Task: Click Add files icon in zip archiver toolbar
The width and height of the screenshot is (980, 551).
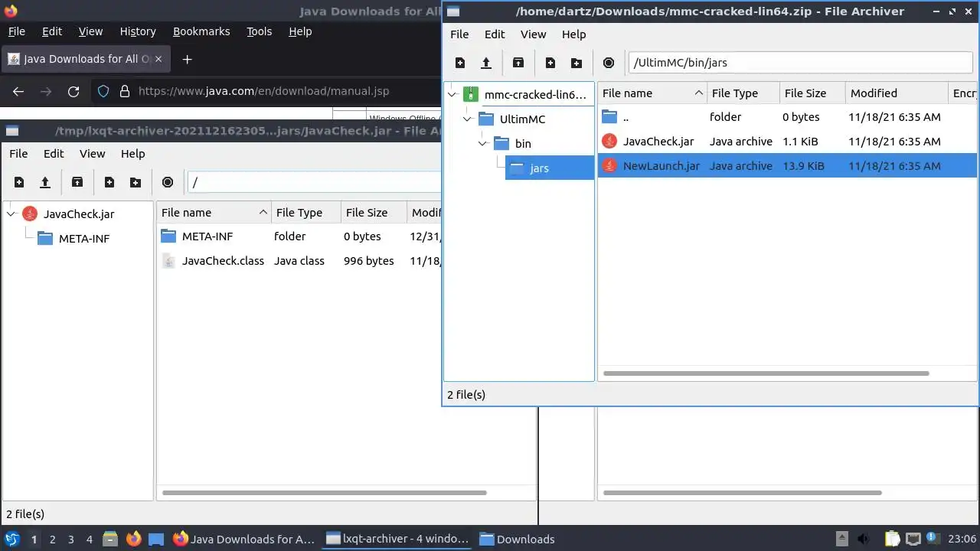Action: coord(550,63)
